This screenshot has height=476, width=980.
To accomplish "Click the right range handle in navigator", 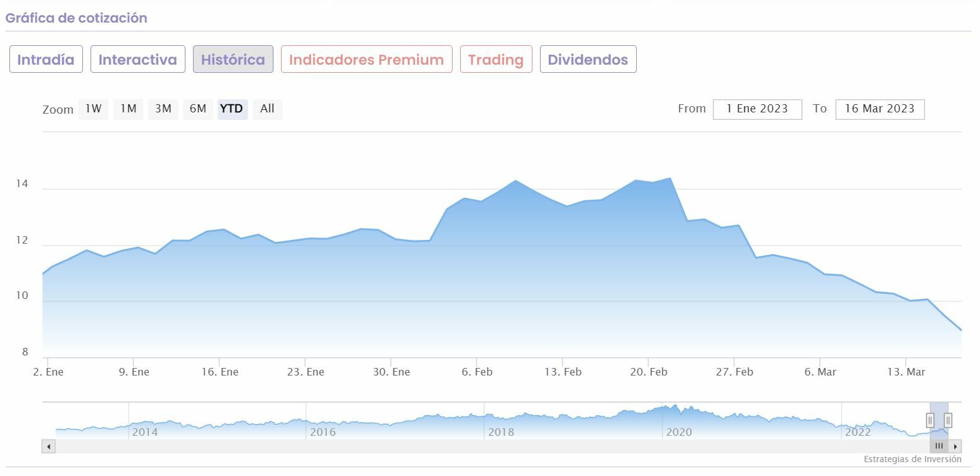I will [948, 420].
